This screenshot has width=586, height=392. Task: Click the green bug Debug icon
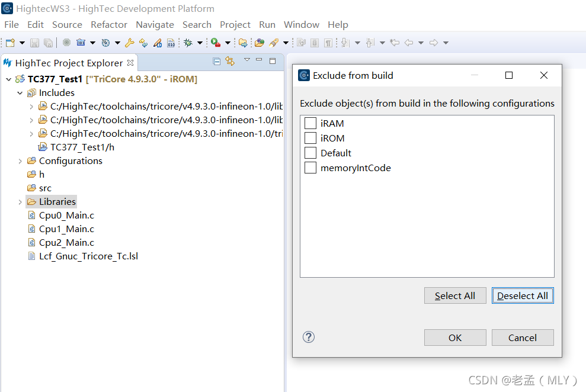188,43
